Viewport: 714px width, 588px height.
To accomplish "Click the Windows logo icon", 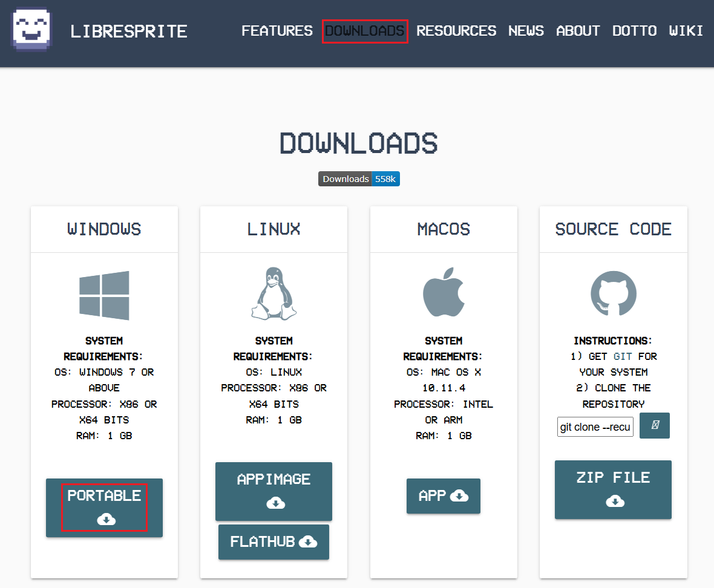I will click(x=104, y=295).
